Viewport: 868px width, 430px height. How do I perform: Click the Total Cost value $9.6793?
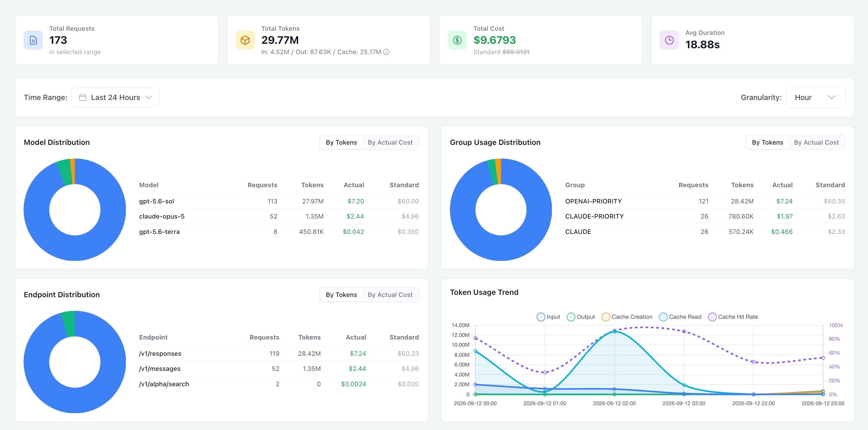[x=494, y=40]
